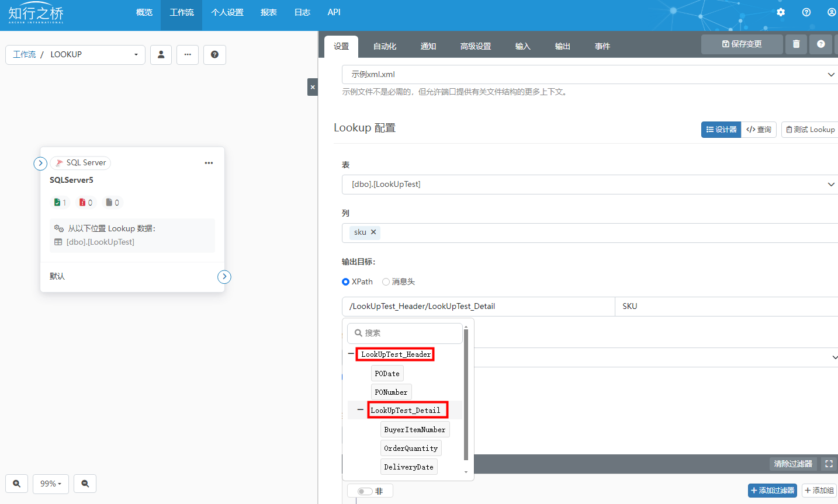Viewport: 838px width, 504px height.
Task: Switch to the 自动化 tab
Action: 385,46
